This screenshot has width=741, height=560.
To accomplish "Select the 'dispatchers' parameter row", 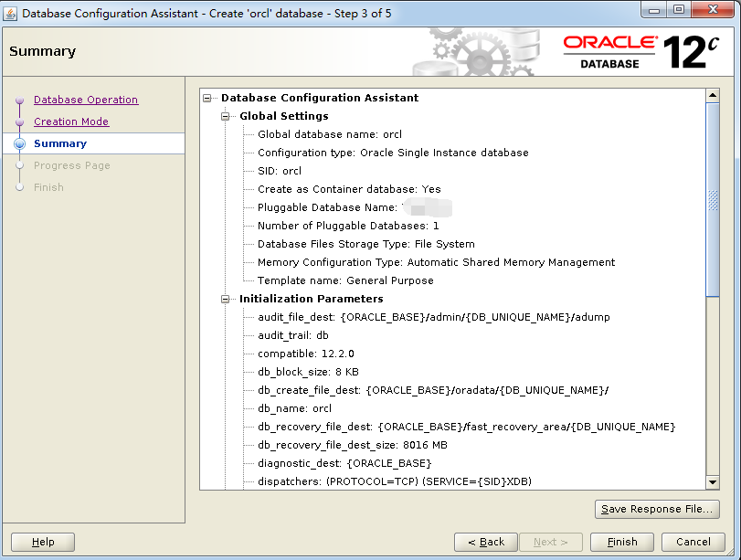I will 395,481.
